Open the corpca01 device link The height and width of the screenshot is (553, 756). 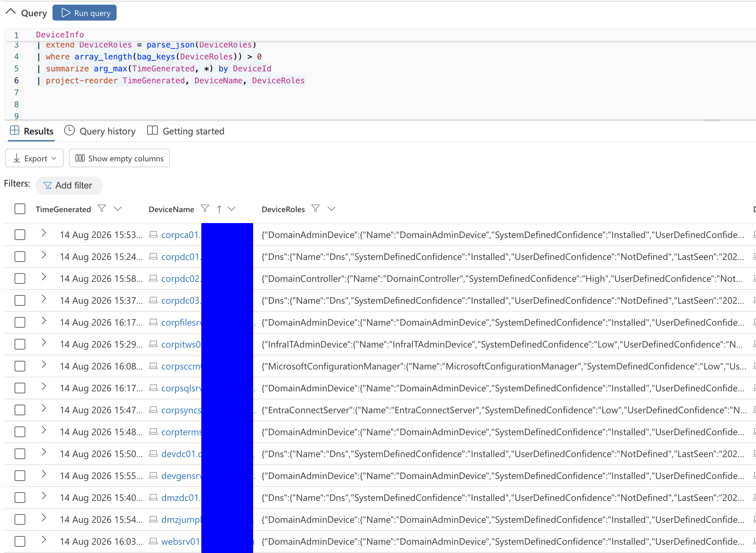pyautogui.click(x=181, y=235)
